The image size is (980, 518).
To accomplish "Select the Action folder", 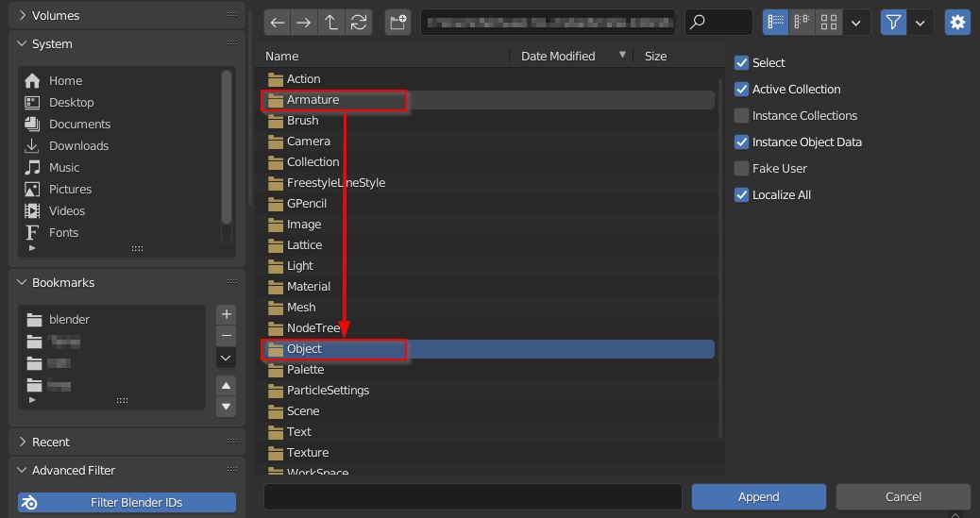I will [489, 79].
